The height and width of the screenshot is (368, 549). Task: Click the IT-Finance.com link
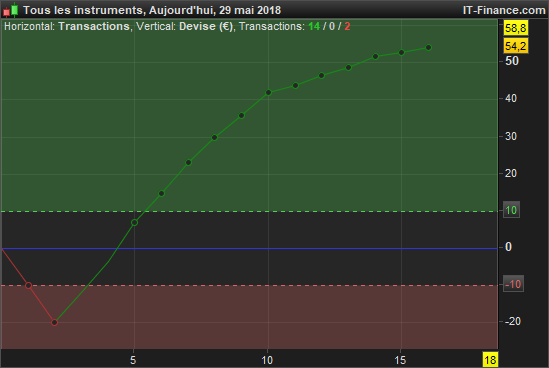coord(504,10)
